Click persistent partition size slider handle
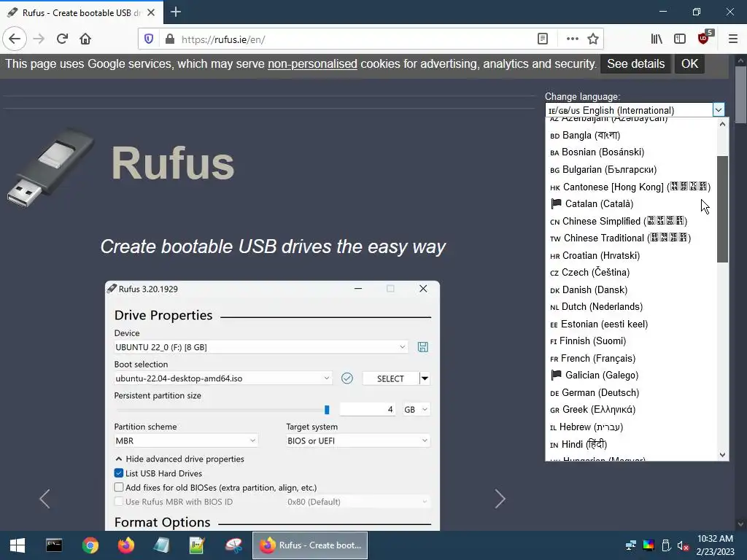747x560 pixels. coord(327,410)
